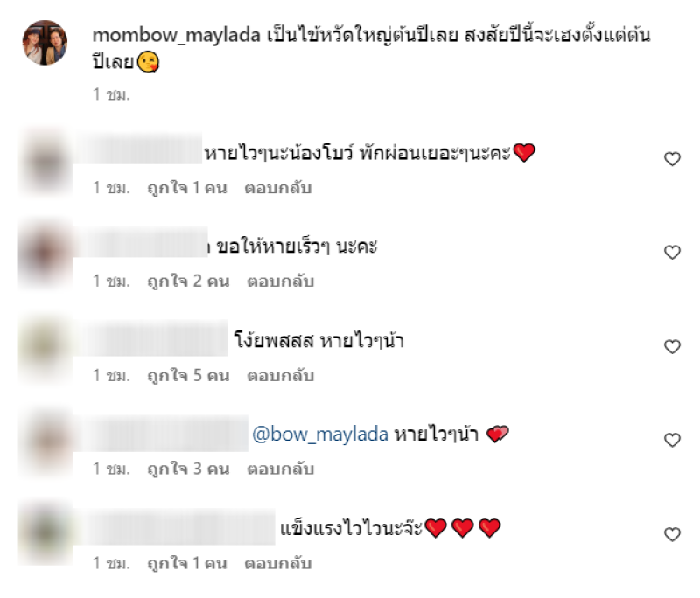Reply (ตอบกลับ) to "แข็งแรงไวไวนะจ๊ะ" comment

click(x=277, y=564)
